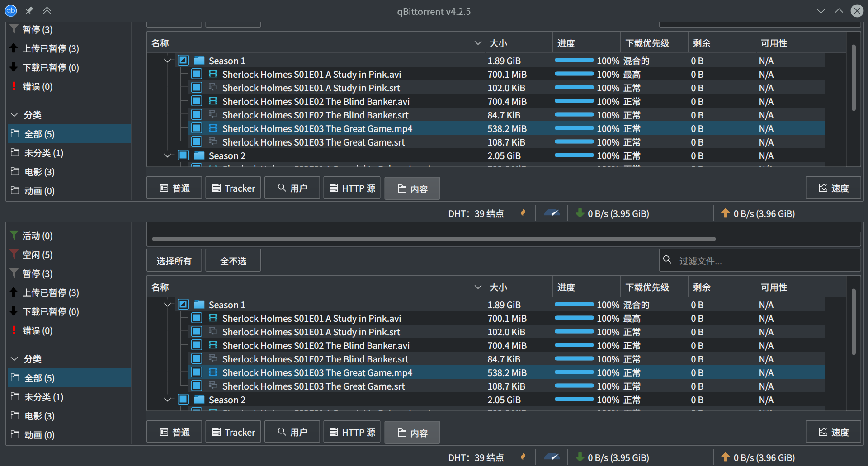
Task: Open the 速度 tab in the lower pane
Action: click(833, 432)
